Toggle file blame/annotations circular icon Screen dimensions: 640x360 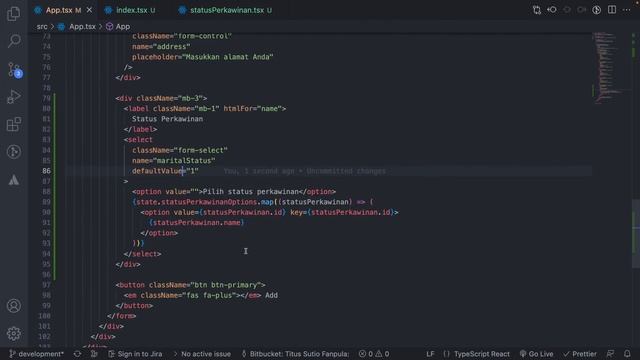pyautogui.click(x=596, y=10)
